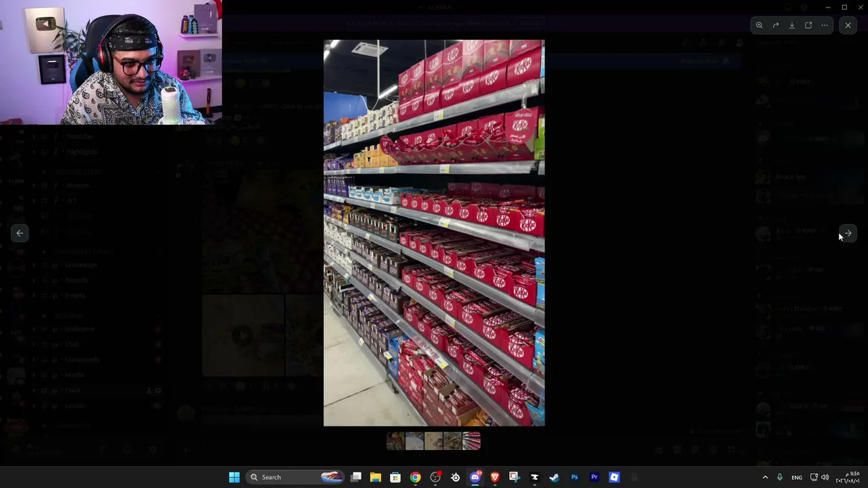Open the volume control tray icon
Viewport: 868px width, 488px height.
coord(825,477)
